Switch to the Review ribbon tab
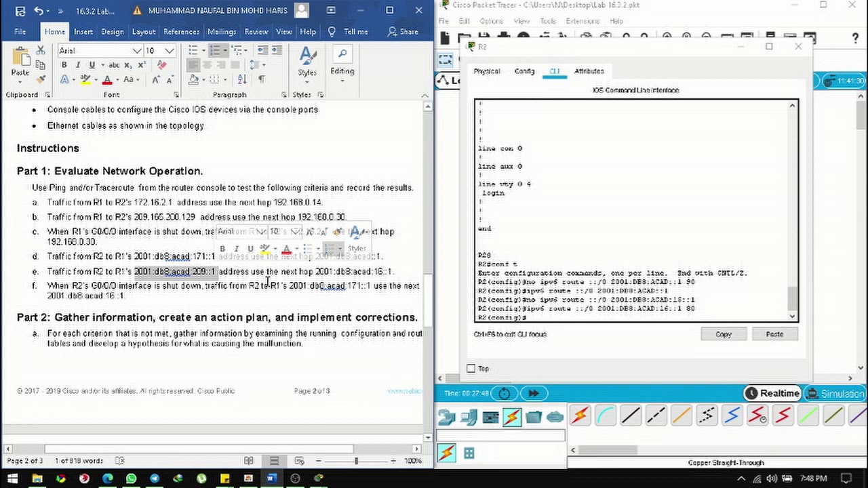 (256, 31)
